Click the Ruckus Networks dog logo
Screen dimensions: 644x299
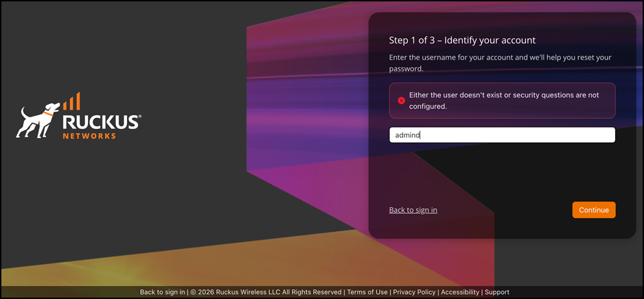(x=79, y=116)
